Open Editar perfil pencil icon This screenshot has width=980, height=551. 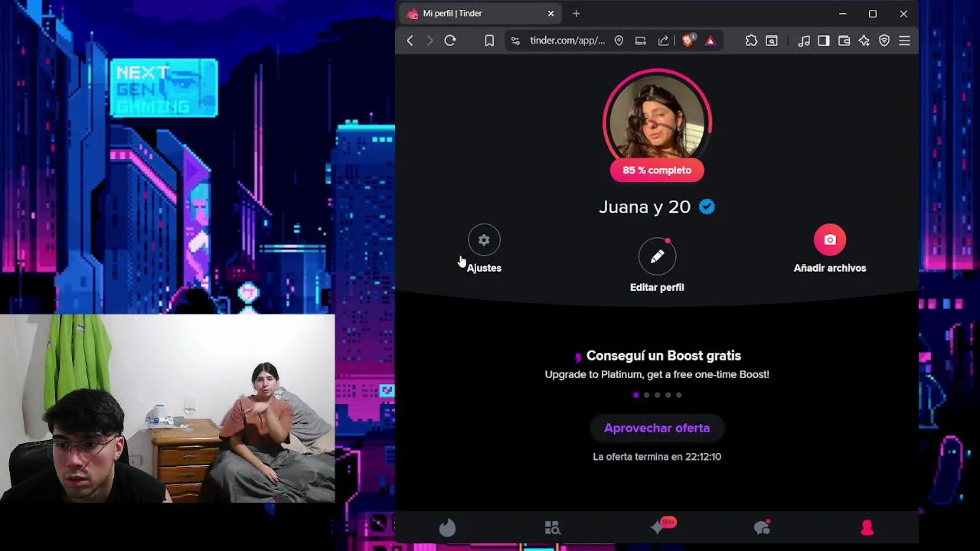[x=657, y=258]
